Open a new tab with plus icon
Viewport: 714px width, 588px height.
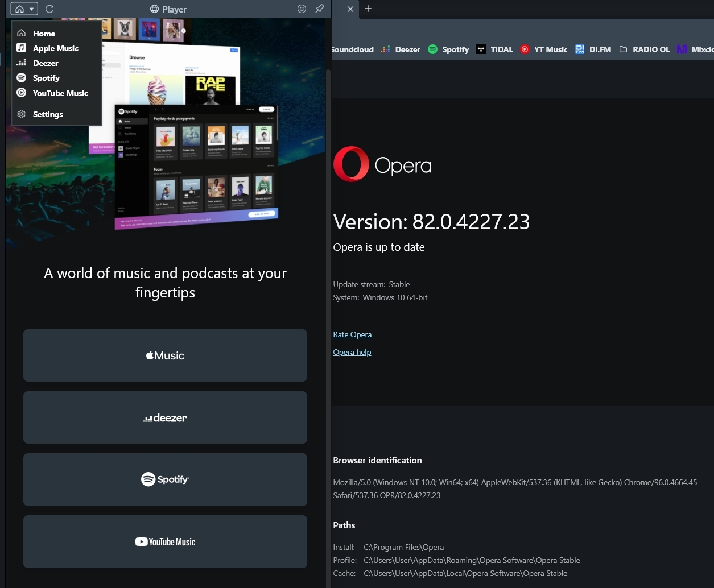tap(368, 9)
